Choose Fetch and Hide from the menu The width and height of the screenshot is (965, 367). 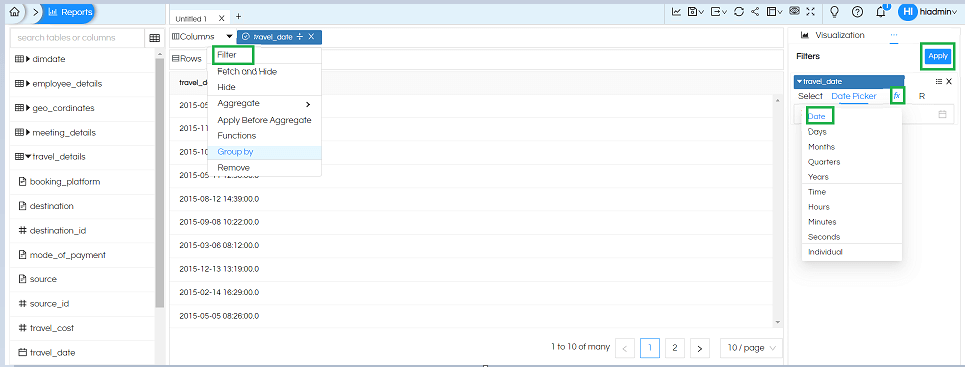(247, 71)
